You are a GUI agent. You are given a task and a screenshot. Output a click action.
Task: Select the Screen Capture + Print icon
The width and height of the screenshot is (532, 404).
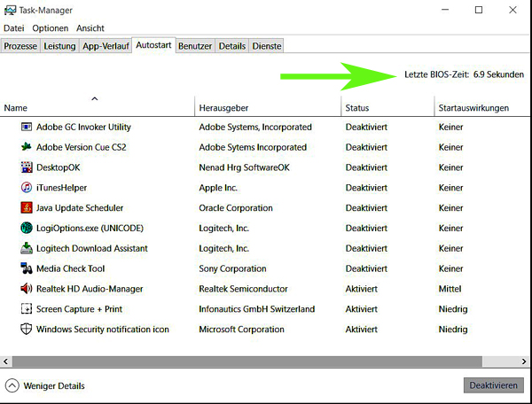pyautogui.click(x=27, y=309)
